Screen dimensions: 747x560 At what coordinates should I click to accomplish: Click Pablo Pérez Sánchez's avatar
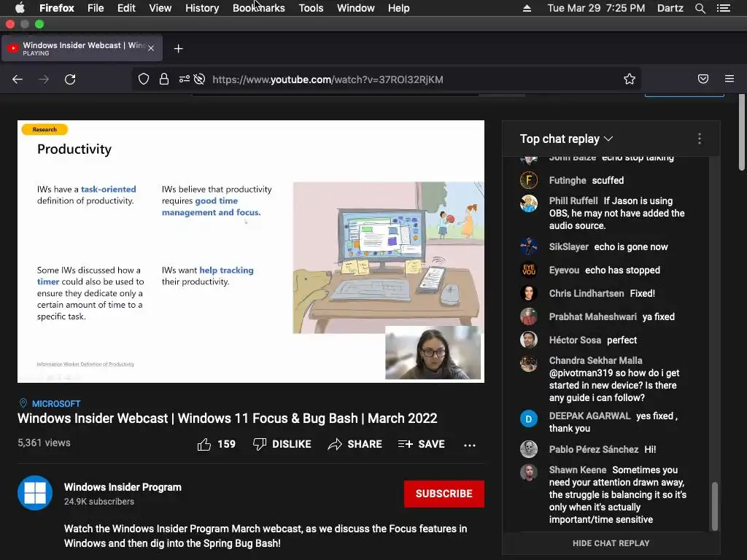click(529, 449)
